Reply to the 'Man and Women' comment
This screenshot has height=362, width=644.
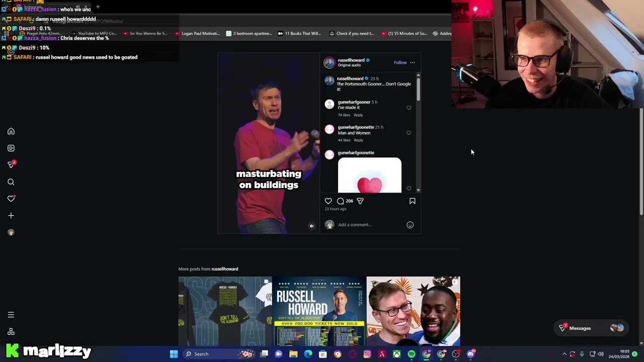pos(358,140)
